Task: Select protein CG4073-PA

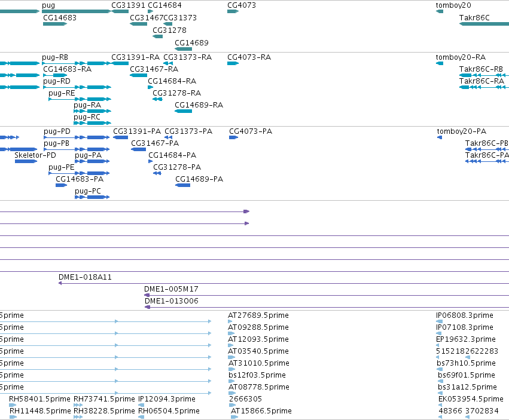Action: coord(250,131)
